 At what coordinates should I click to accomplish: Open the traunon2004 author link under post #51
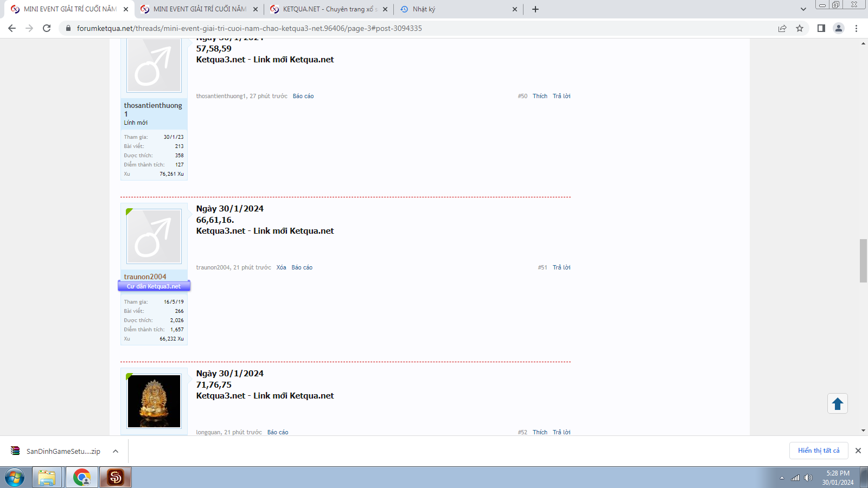point(213,267)
